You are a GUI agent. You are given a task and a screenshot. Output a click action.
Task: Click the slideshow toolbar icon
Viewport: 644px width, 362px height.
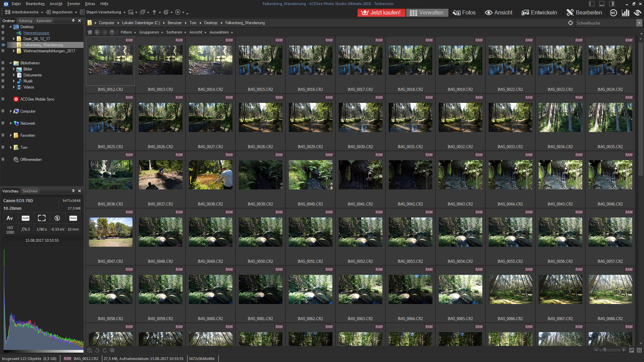click(143, 12)
